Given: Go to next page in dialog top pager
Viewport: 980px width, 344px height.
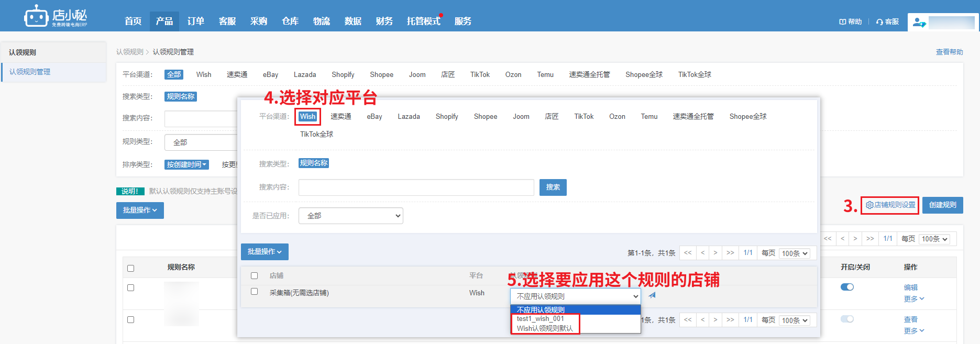Looking at the screenshot, I should pos(715,253).
